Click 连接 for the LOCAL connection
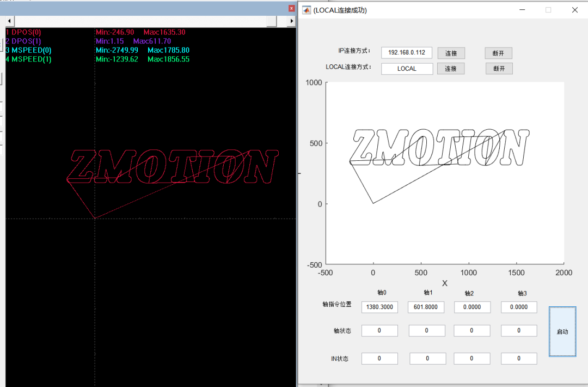This screenshot has height=387, width=588. tap(451, 68)
